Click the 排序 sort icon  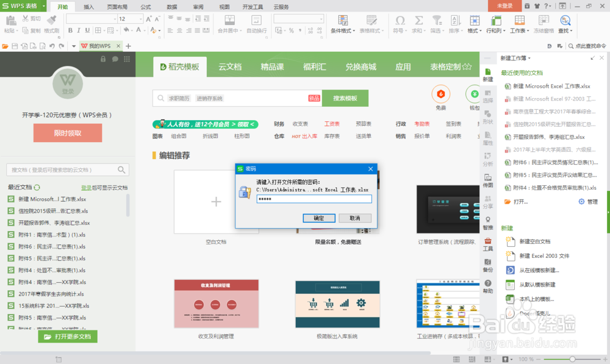(455, 20)
